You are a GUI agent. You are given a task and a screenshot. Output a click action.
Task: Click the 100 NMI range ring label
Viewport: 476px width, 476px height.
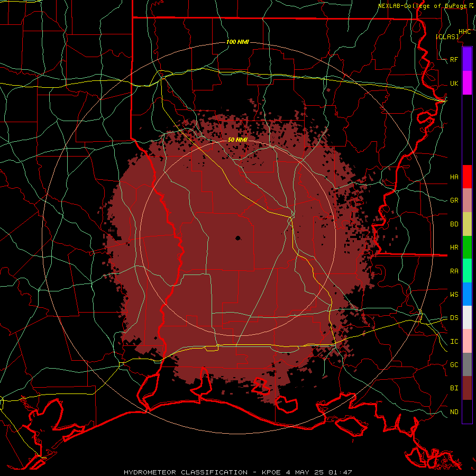tap(237, 42)
